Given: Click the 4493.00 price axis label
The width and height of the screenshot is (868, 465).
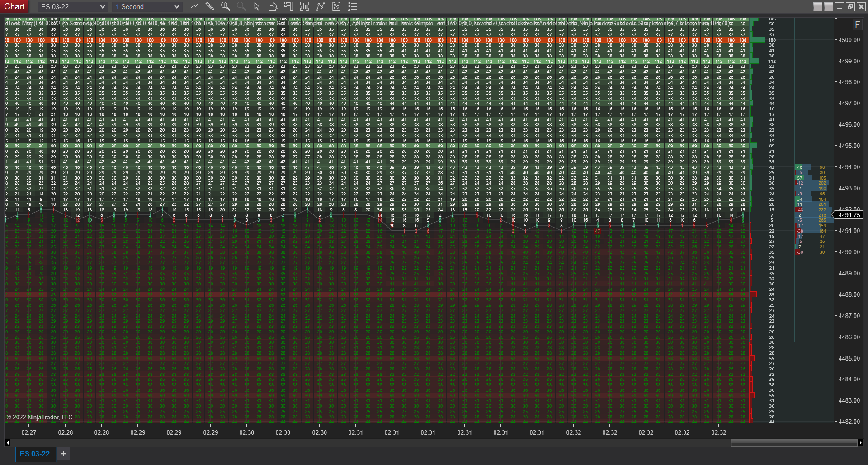Looking at the screenshot, I should coord(849,188).
